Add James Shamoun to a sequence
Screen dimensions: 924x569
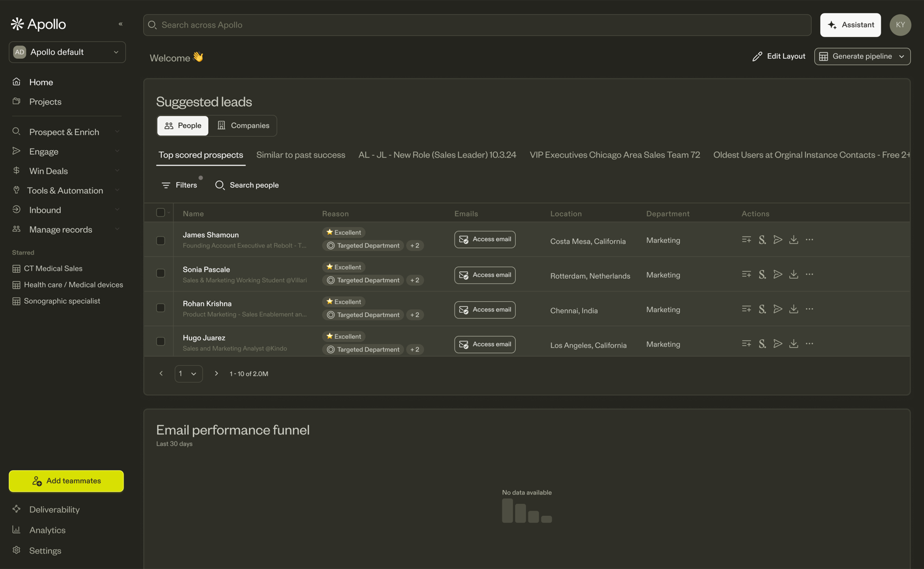click(x=762, y=239)
